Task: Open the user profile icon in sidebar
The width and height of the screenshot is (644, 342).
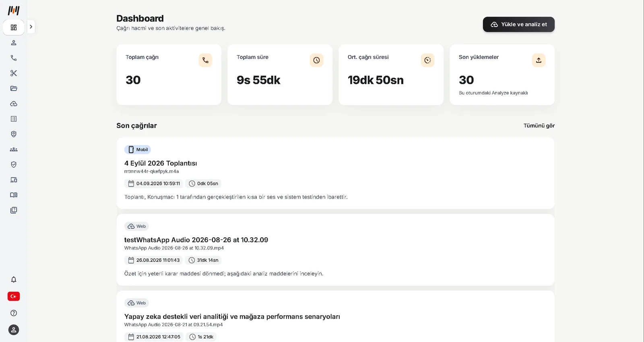Action: tap(14, 43)
